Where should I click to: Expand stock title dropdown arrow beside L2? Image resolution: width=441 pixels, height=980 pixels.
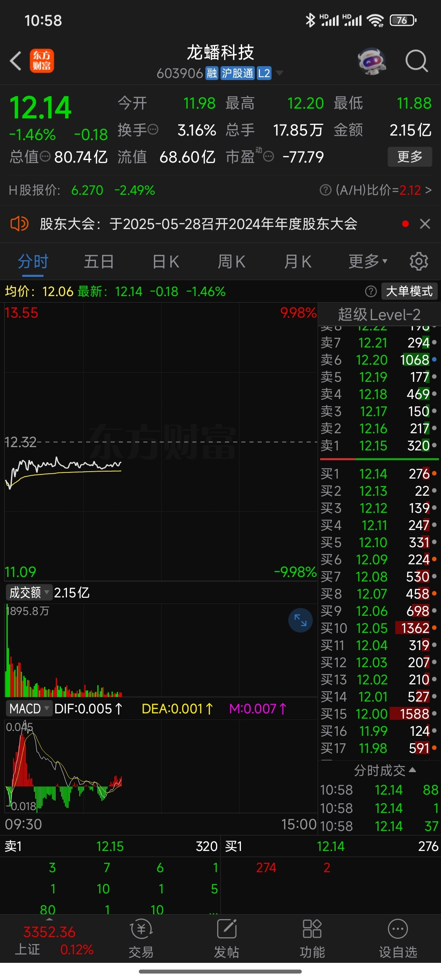click(x=280, y=73)
